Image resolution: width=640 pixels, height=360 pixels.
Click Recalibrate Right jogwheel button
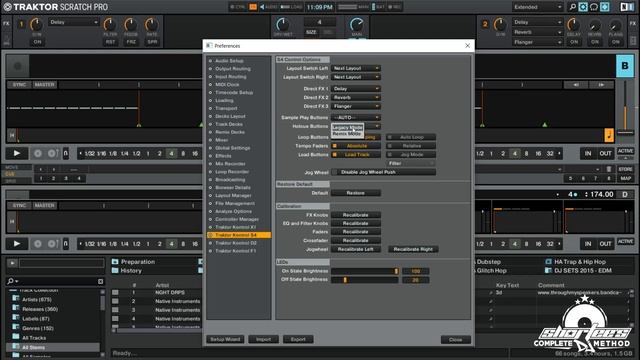coord(413,249)
